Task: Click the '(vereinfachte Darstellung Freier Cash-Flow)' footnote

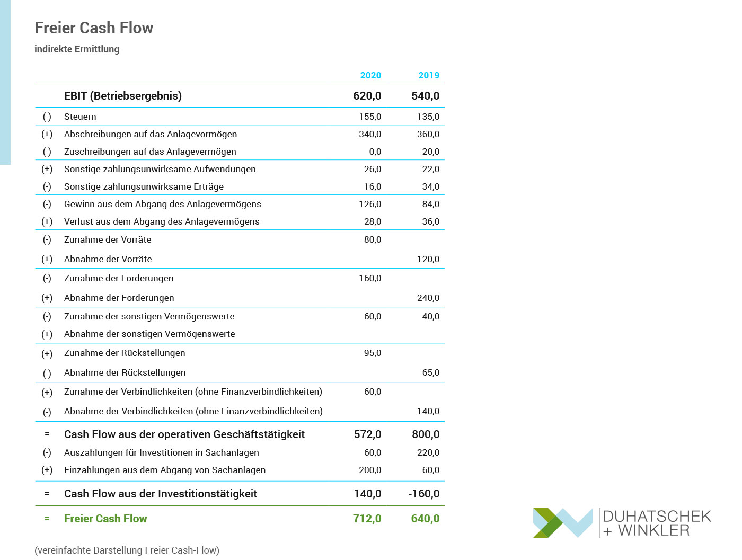Action: 127,550
